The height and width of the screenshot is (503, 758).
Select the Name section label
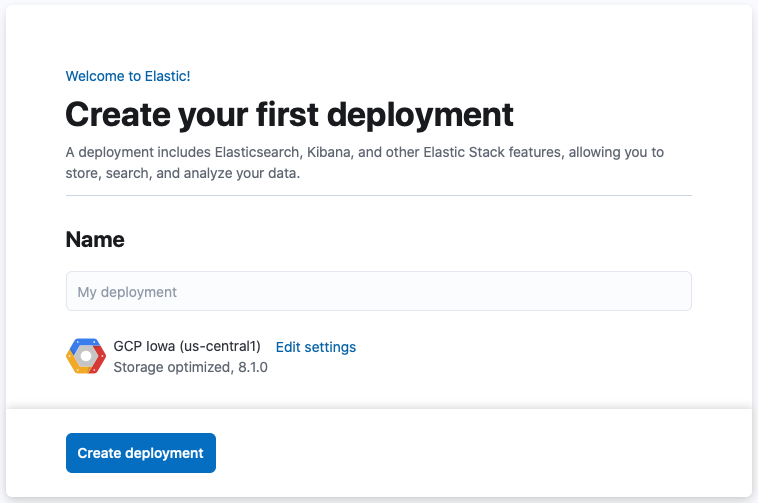[95, 240]
